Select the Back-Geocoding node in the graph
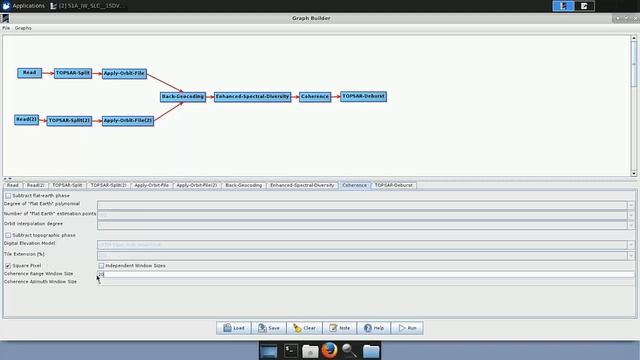This screenshot has height=360, width=640. pyautogui.click(x=183, y=97)
